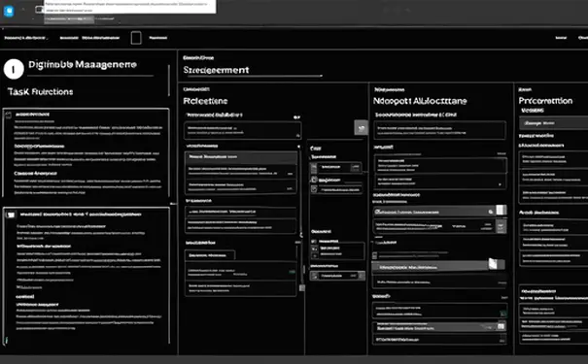Click the gray square icon button beside middle panel

point(361,128)
